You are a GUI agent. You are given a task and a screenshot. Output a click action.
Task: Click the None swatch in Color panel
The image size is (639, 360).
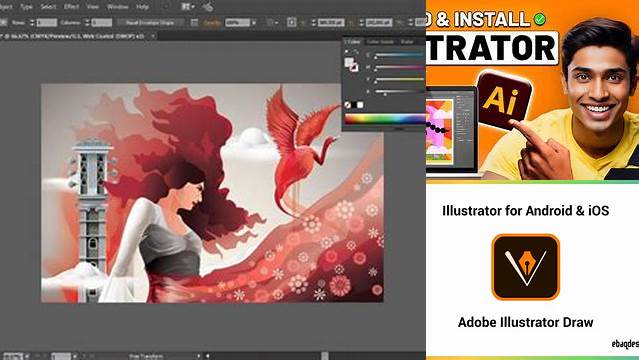point(348,105)
